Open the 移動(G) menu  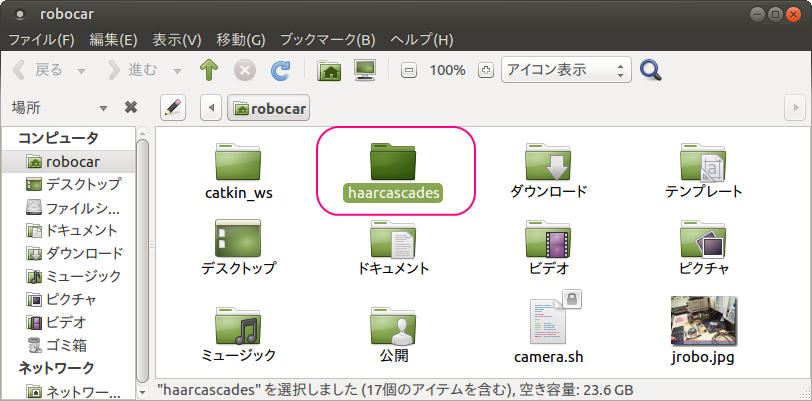pos(241,39)
